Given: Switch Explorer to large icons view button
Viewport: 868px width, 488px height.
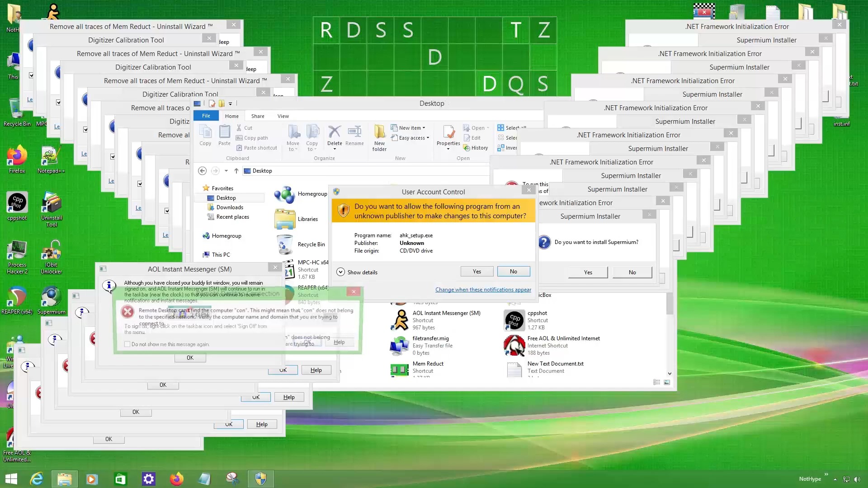Looking at the screenshot, I should [x=667, y=382].
